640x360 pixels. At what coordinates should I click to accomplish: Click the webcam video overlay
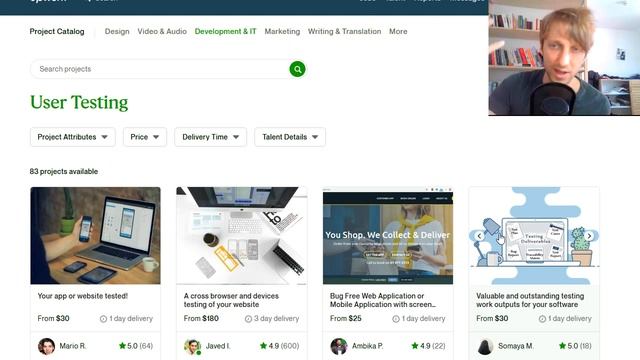[564, 58]
